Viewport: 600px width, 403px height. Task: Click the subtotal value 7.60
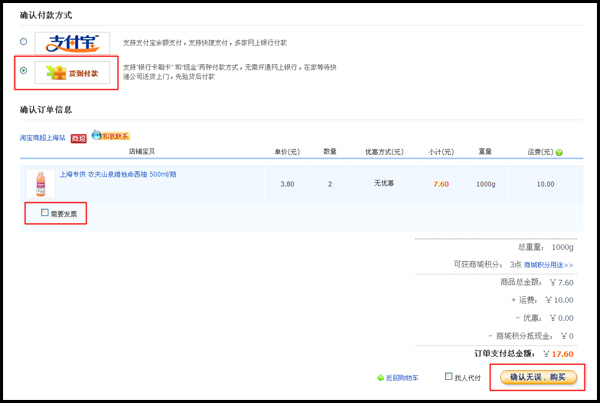pos(441,184)
